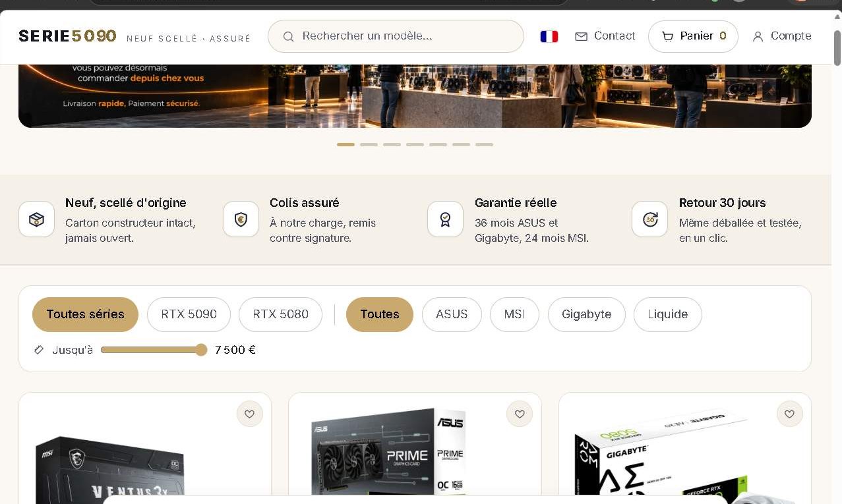Click the Colis assuré shield icon
Image resolution: width=842 pixels, height=504 pixels.
(x=241, y=219)
